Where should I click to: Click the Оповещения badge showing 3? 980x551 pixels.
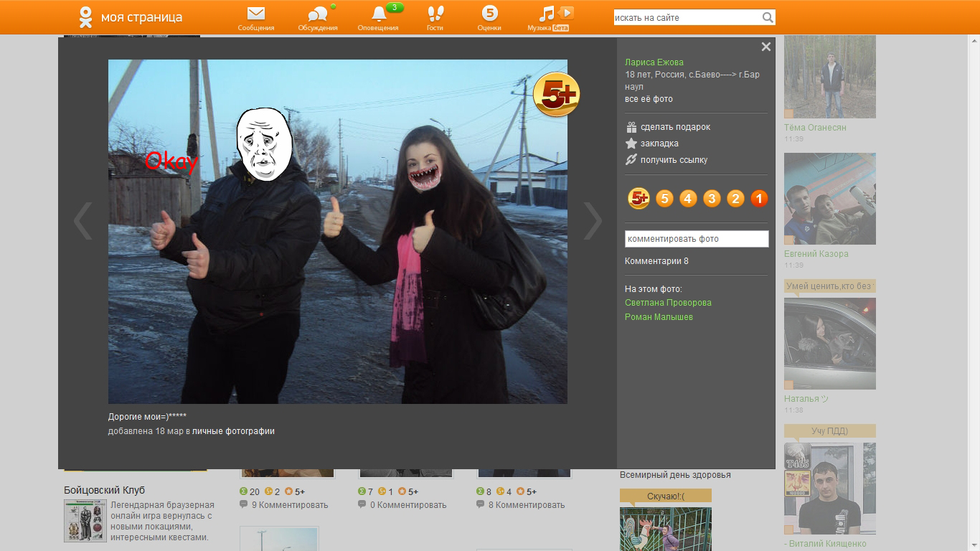(x=395, y=7)
